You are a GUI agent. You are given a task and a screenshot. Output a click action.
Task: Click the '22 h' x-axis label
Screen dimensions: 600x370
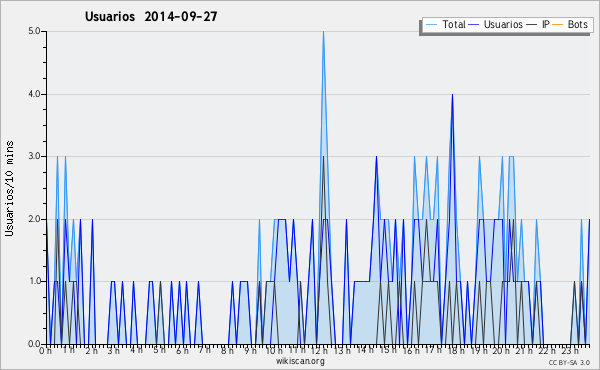pyautogui.click(x=546, y=350)
